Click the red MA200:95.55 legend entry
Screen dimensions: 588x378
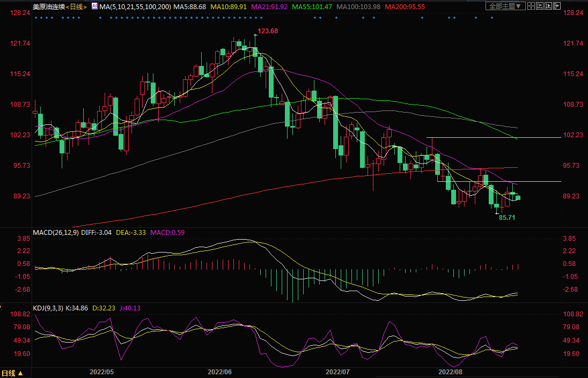[x=406, y=6]
